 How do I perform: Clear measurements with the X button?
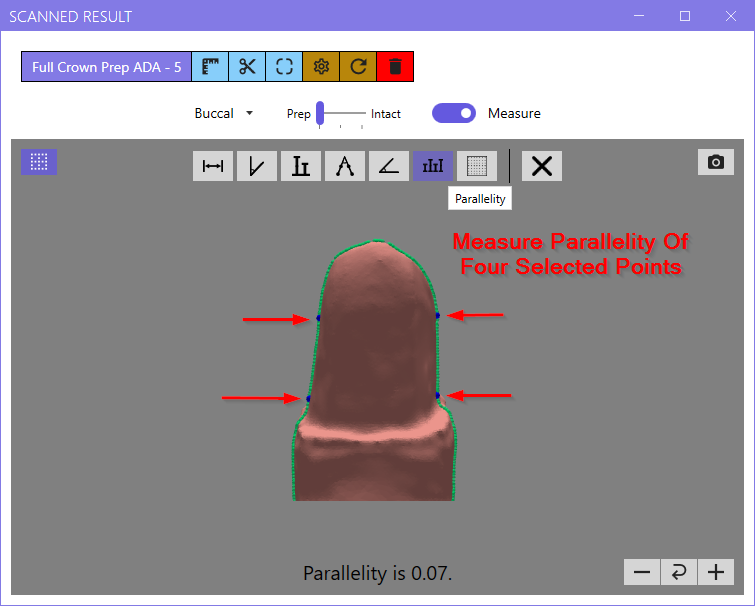click(x=542, y=166)
